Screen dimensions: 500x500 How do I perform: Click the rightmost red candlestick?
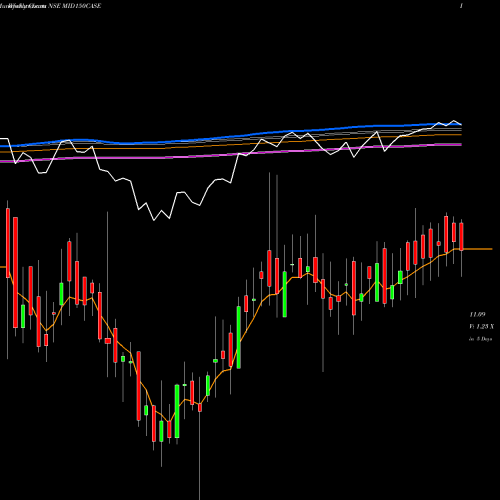point(461,237)
